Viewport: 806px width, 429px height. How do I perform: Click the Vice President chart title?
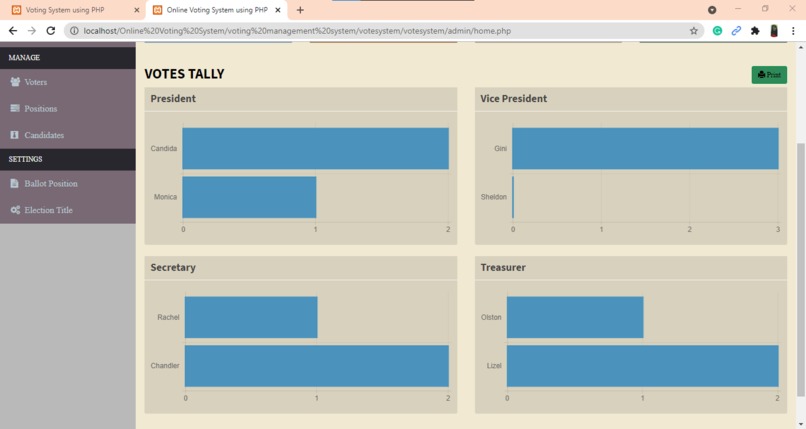pos(514,99)
